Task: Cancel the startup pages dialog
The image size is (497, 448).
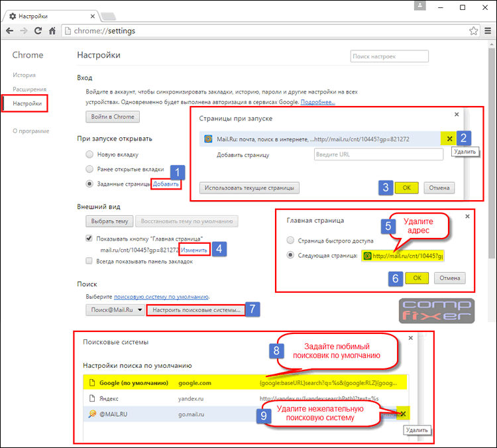Action: coord(439,188)
